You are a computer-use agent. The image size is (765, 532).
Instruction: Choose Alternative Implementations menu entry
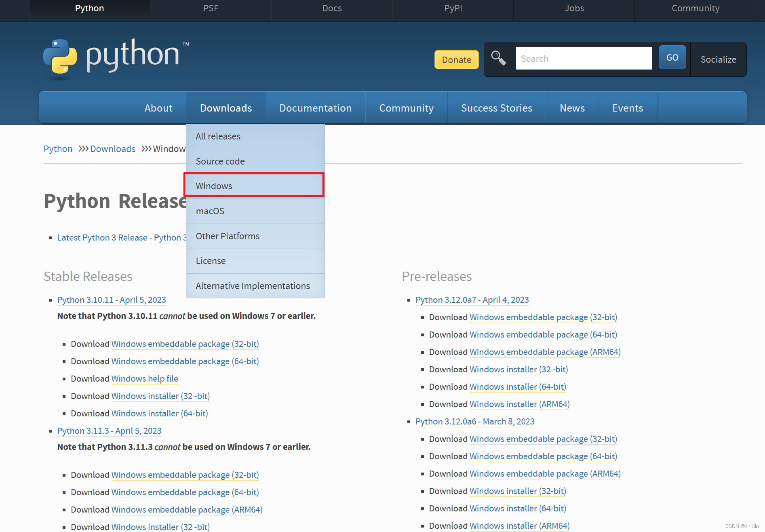pos(255,286)
